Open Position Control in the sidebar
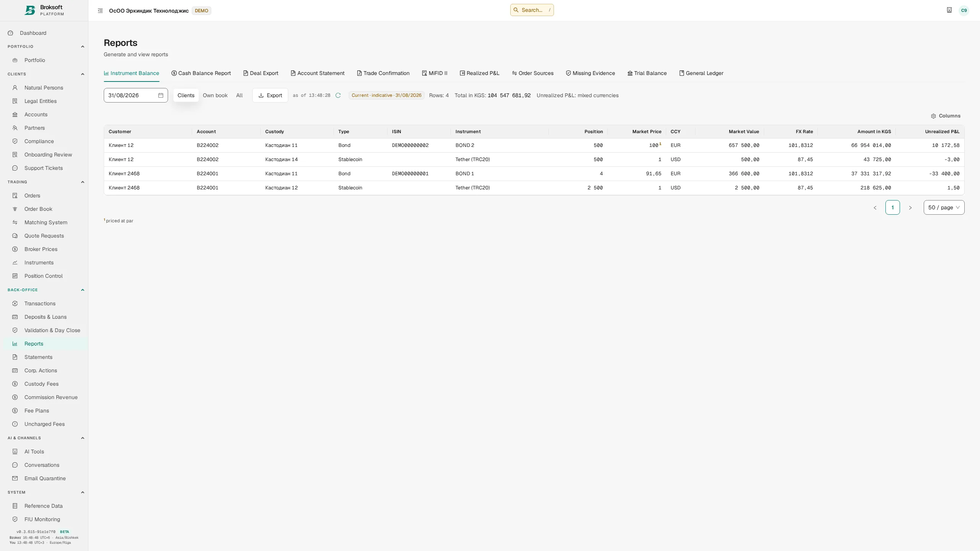Image resolution: width=980 pixels, height=551 pixels. (44, 276)
